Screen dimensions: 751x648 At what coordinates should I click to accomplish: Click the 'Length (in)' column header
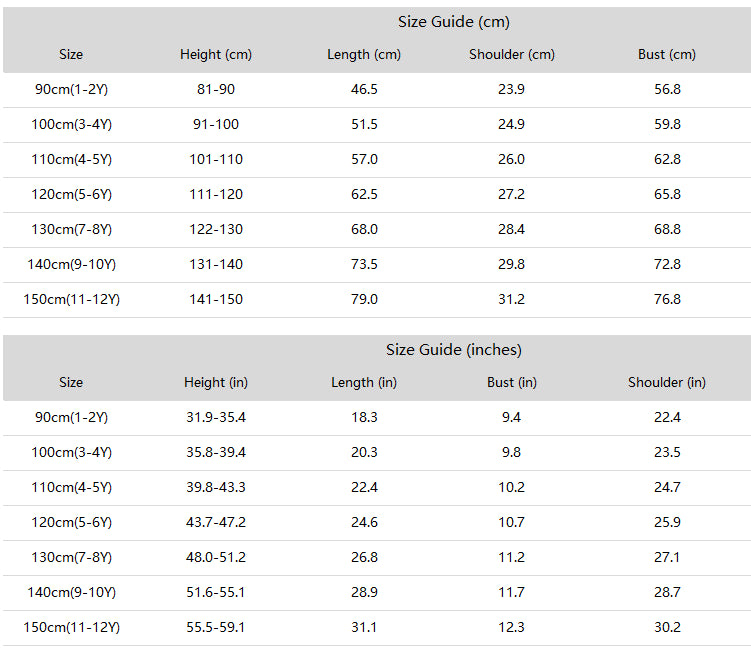(364, 382)
